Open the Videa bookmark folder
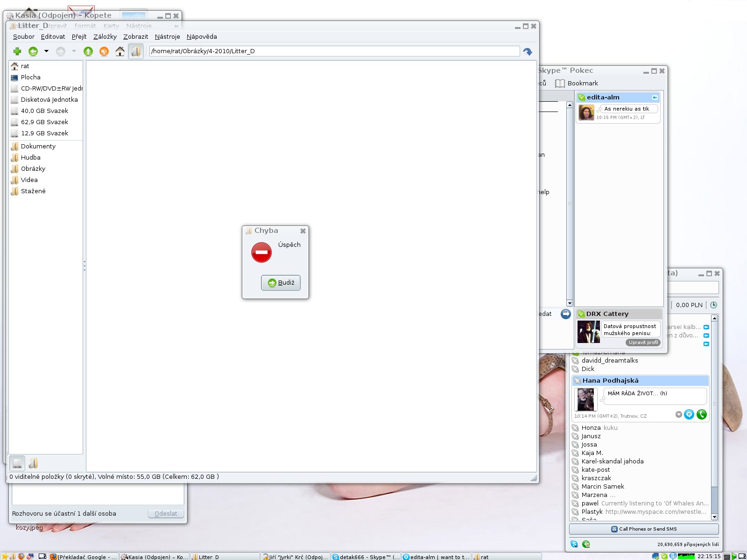 point(46,180)
